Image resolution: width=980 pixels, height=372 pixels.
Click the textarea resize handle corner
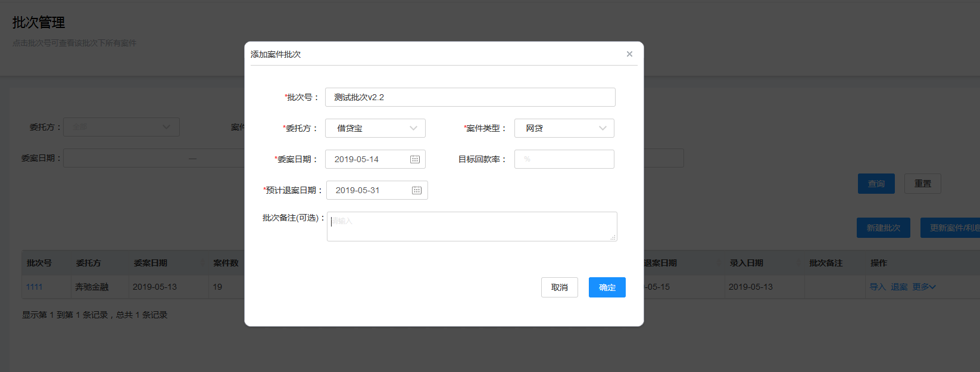tap(613, 238)
